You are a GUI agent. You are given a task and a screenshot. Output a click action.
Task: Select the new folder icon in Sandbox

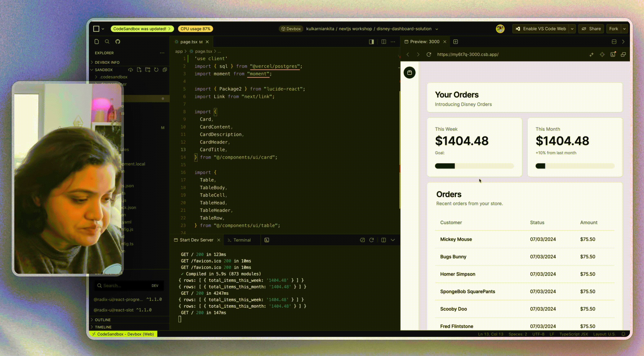[148, 70]
